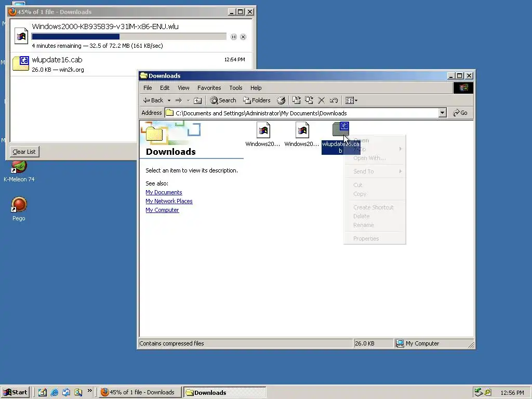The image size is (532, 399).
Task: Click the Move To toolbar icon
Action: 297,100
